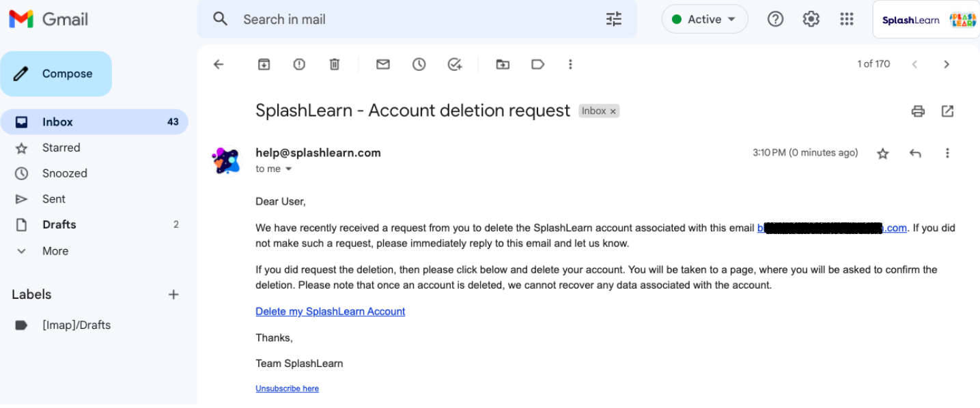The width and height of the screenshot is (980, 408).
Task: Click the Delete my SplashLearn Account link
Action: [x=330, y=311]
